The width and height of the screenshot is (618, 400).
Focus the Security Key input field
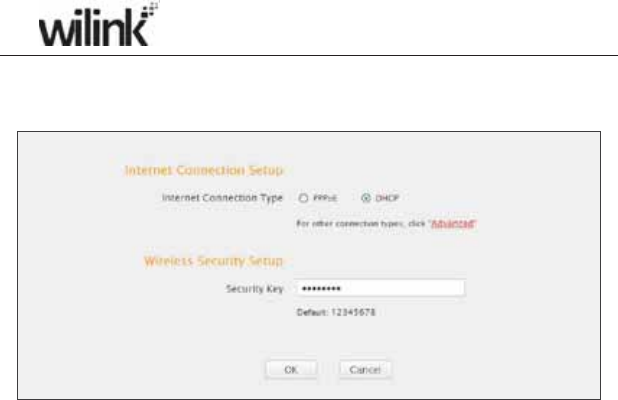tap(380, 288)
